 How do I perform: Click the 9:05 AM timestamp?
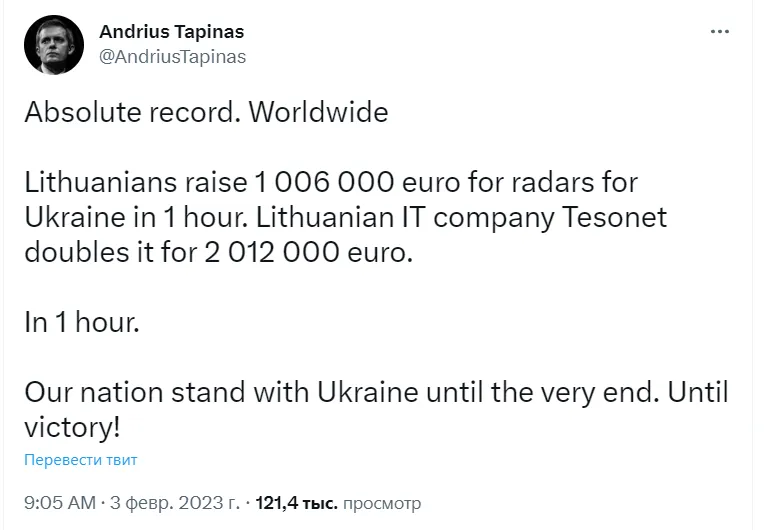pyautogui.click(x=60, y=502)
